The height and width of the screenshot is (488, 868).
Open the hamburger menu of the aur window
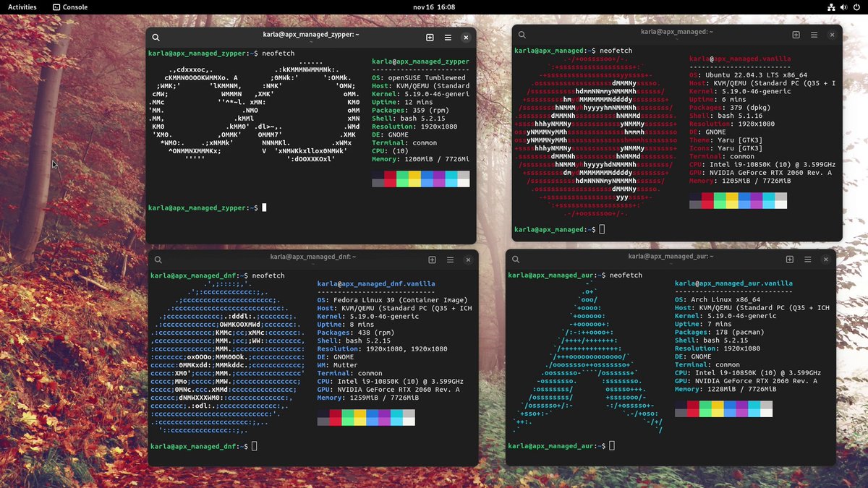click(808, 259)
